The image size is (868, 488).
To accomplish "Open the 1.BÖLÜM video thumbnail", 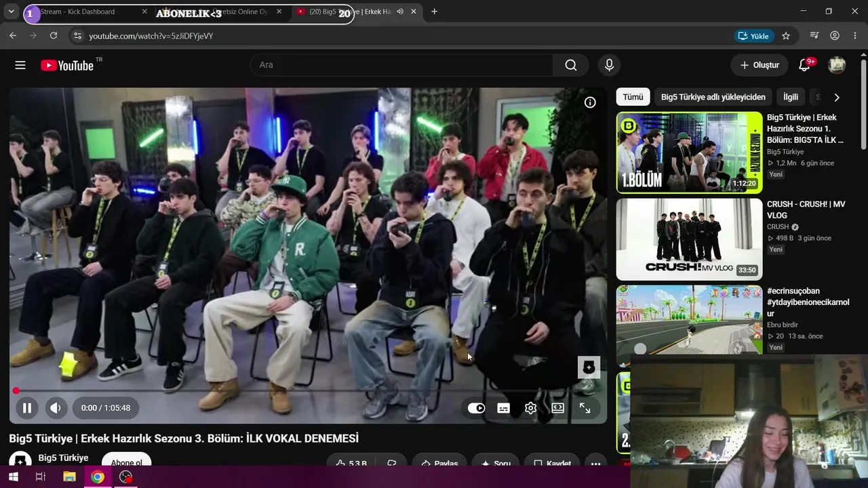I will click(689, 152).
